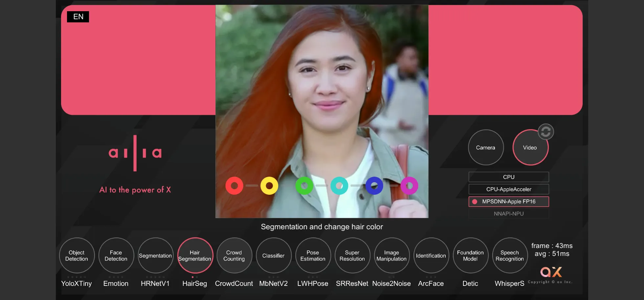Screen dimensions: 644x300
Task: Open the Image Manipulation category
Action: coord(391,256)
